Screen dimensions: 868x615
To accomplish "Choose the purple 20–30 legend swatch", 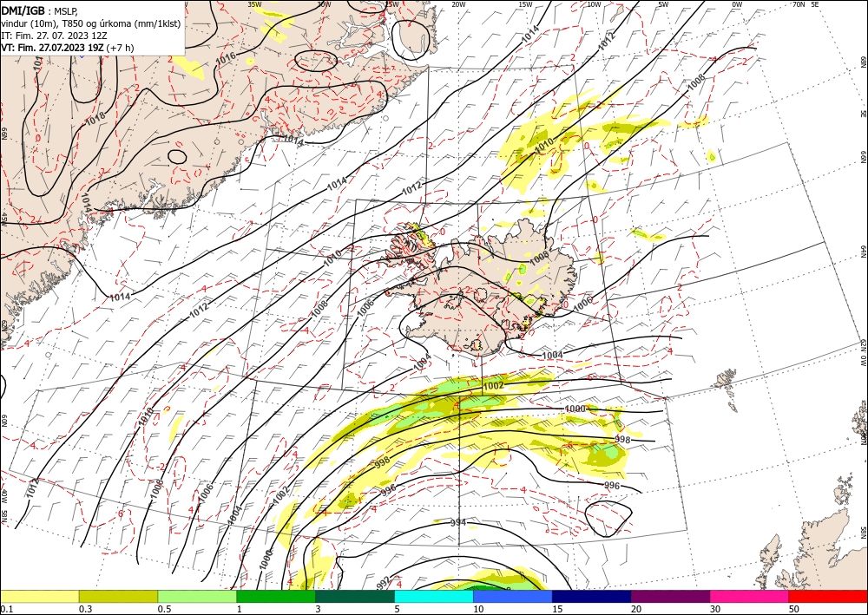I will coord(670,596).
